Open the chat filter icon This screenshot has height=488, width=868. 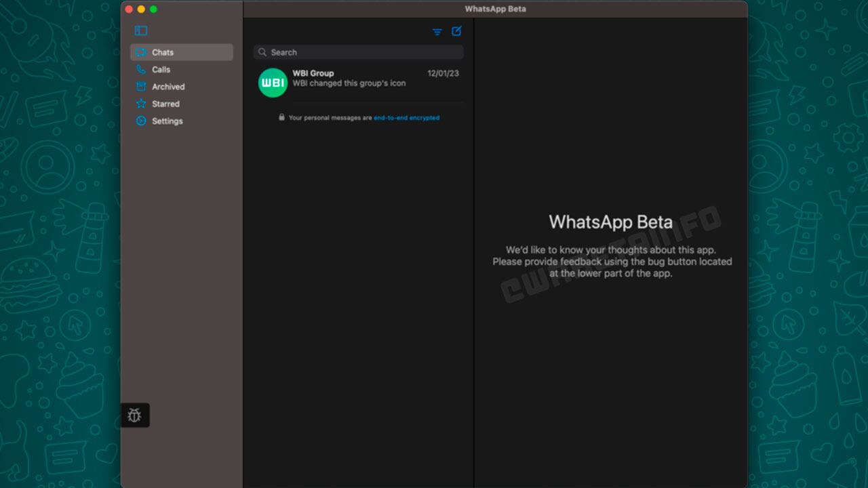coord(437,31)
